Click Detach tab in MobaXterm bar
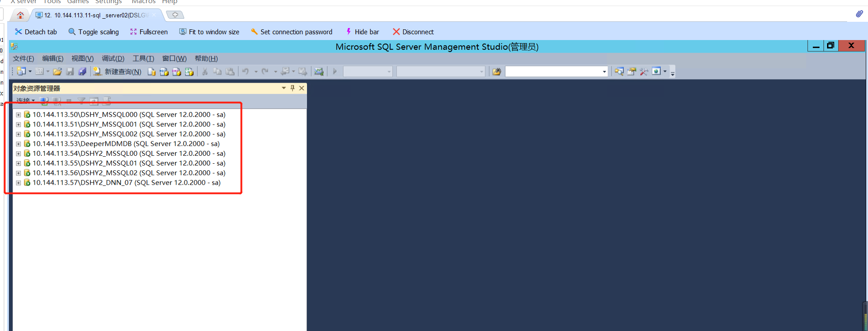Image resolution: width=868 pixels, height=331 pixels. click(36, 32)
